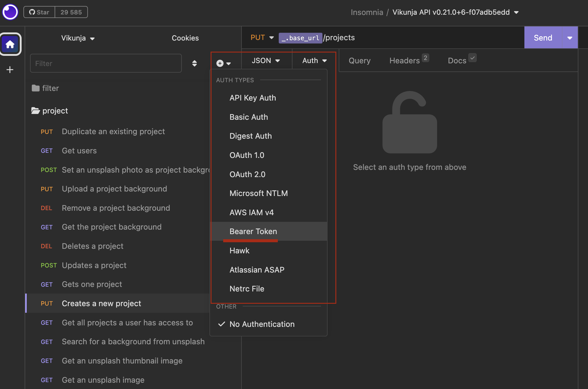Click the sort order arrows icon
The image size is (588, 389).
[x=194, y=63]
